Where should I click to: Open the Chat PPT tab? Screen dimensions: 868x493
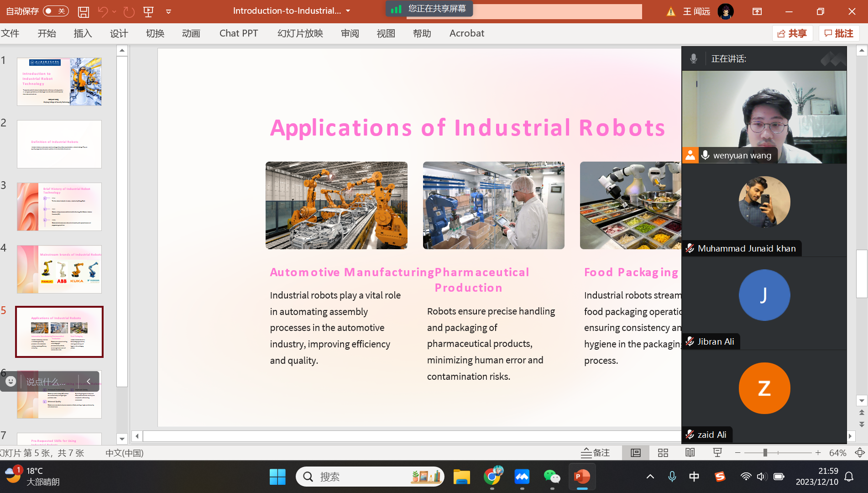click(238, 33)
